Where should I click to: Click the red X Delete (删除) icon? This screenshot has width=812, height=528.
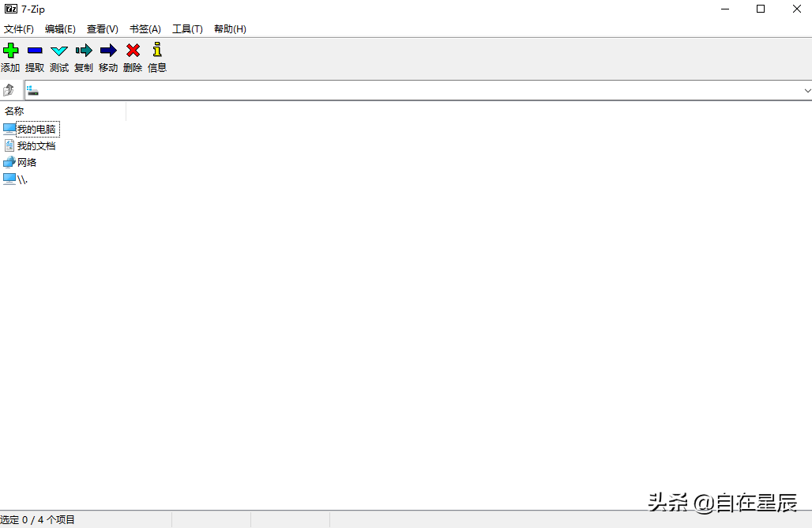pyautogui.click(x=133, y=51)
